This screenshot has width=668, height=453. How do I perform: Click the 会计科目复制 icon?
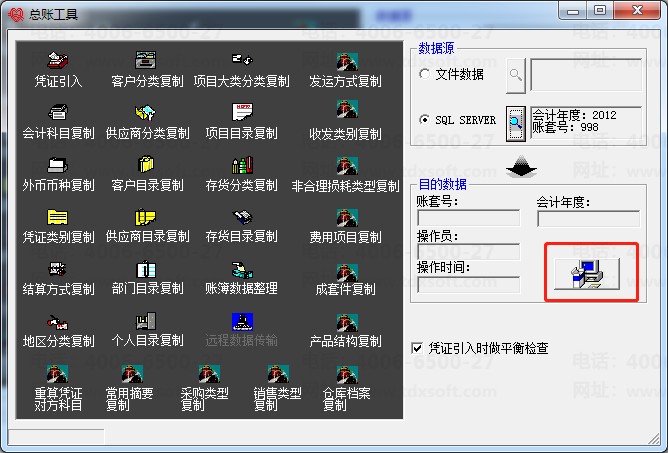[x=58, y=112]
